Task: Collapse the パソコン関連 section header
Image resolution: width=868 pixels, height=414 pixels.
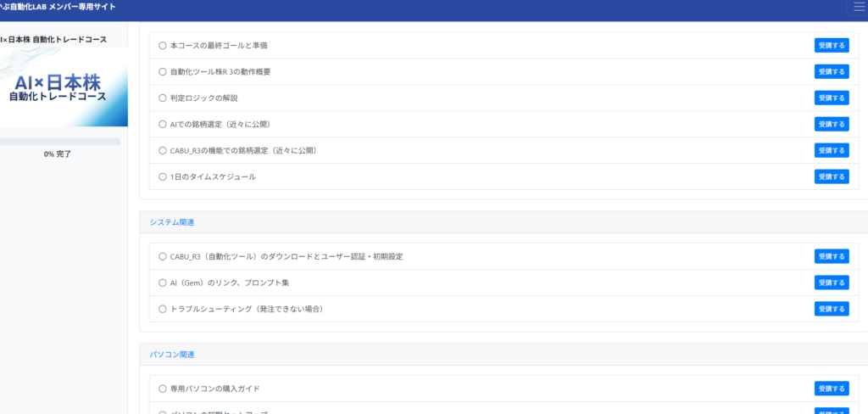Action: pyautogui.click(x=172, y=354)
